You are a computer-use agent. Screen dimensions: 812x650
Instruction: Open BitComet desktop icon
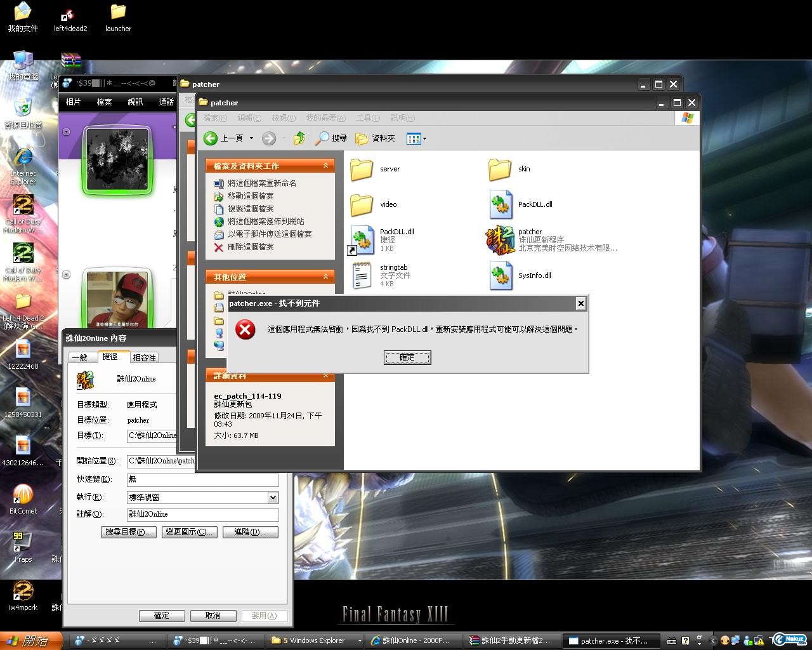click(23, 499)
